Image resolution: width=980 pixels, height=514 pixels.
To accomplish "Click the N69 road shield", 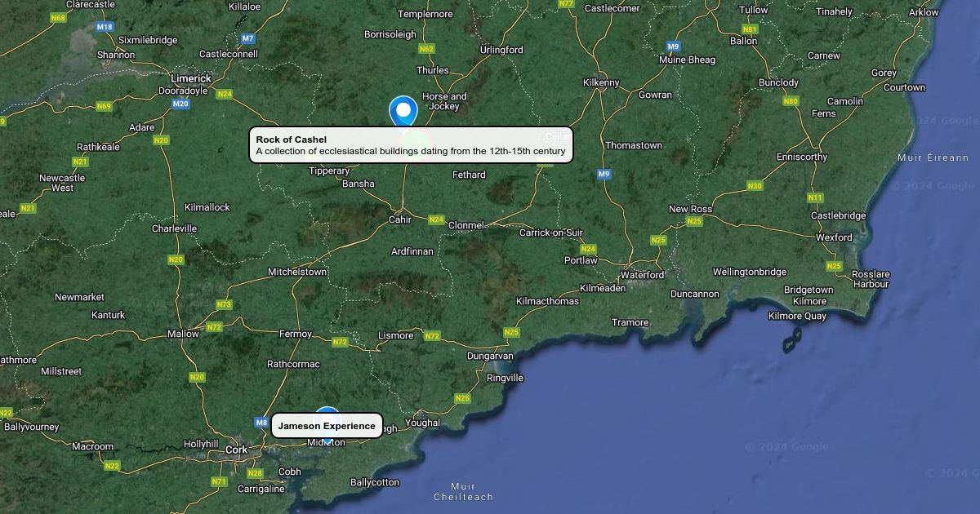I will 104,106.
